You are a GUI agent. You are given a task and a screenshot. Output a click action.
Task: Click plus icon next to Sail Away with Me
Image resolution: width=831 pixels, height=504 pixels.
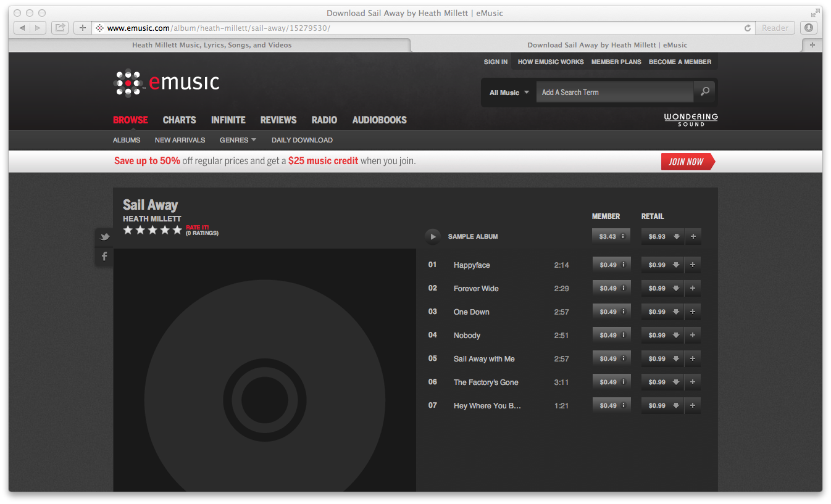[x=693, y=358]
